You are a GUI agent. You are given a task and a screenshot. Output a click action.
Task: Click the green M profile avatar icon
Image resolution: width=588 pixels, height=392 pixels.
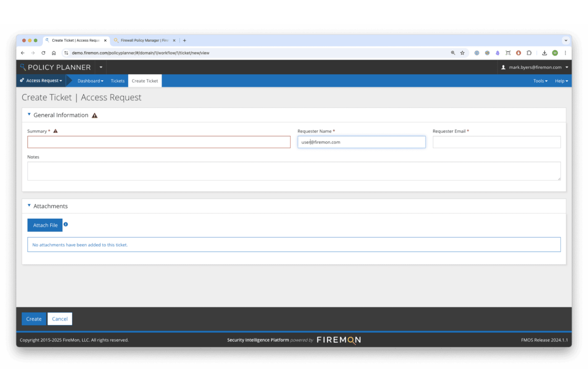555,52
